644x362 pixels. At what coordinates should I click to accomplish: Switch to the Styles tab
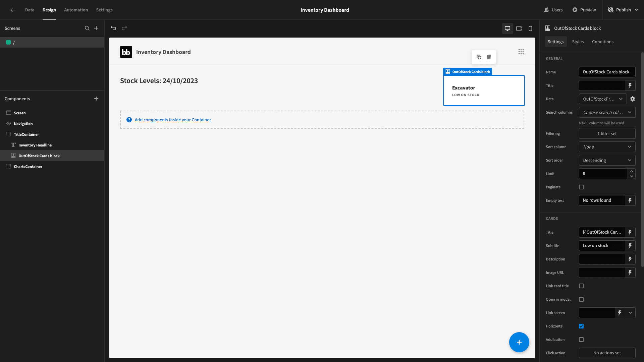(578, 42)
